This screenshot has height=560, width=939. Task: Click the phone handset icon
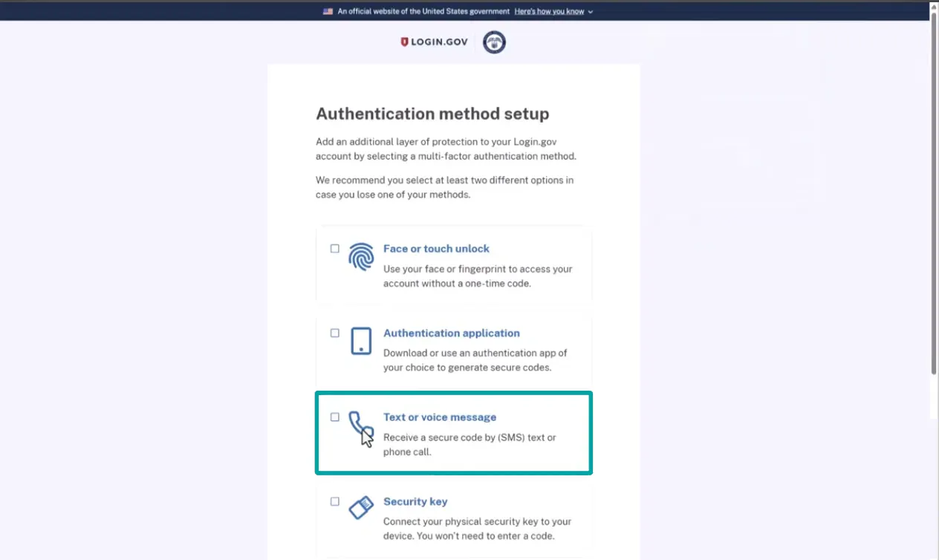(x=360, y=425)
